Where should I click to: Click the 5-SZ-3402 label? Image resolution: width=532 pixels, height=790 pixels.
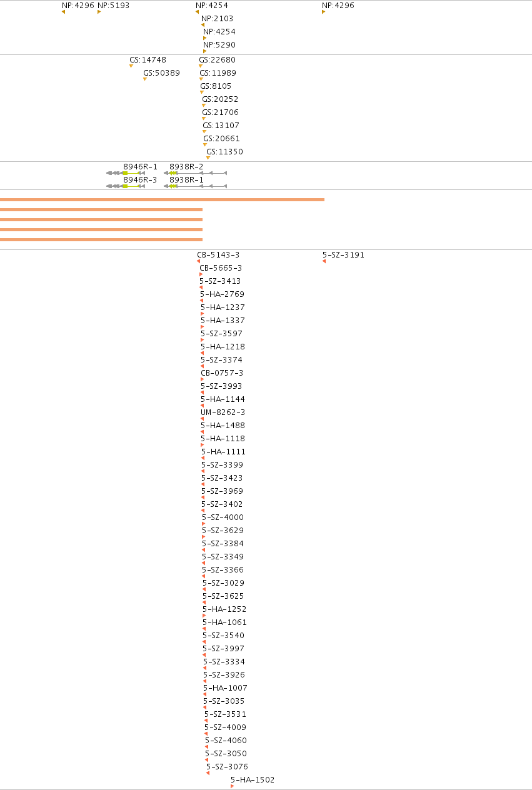222,504
